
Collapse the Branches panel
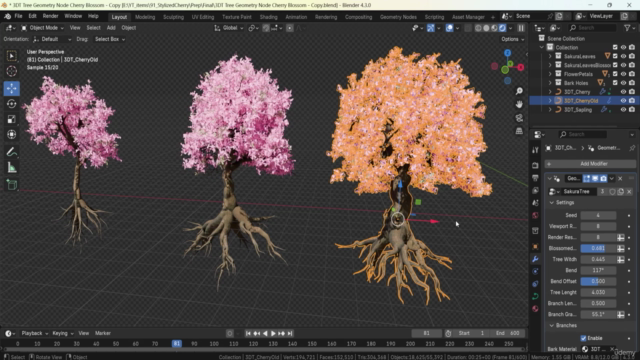coord(552,325)
